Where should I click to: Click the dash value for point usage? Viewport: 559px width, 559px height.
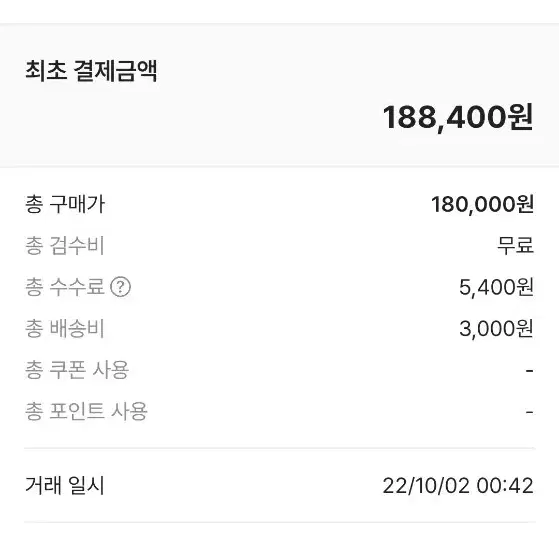click(529, 412)
